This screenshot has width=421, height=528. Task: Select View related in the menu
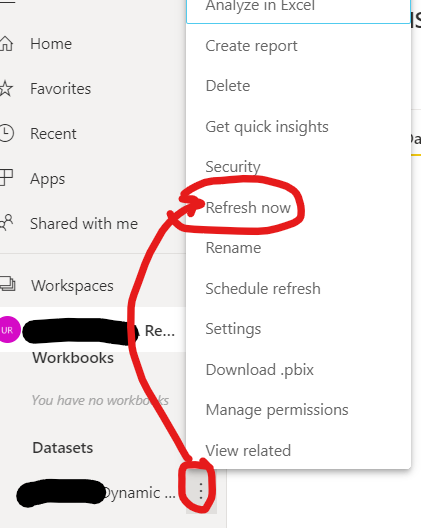pyautogui.click(x=248, y=451)
